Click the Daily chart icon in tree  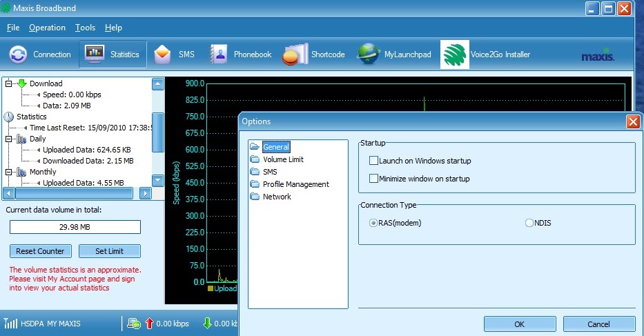[21, 139]
